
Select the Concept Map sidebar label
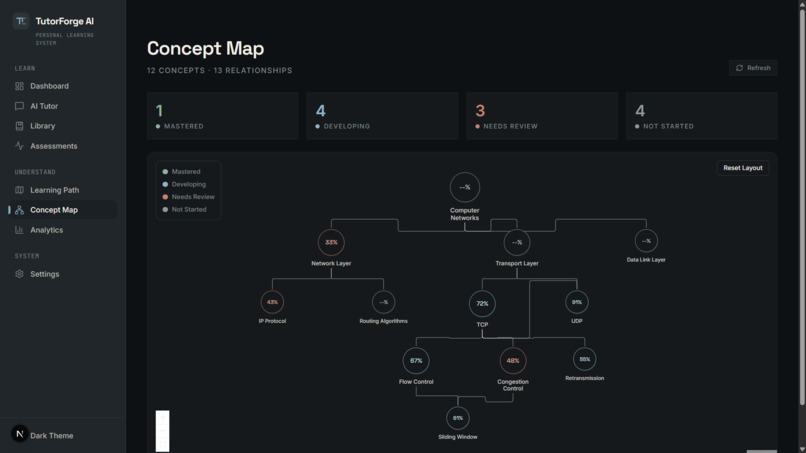pos(54,210)
